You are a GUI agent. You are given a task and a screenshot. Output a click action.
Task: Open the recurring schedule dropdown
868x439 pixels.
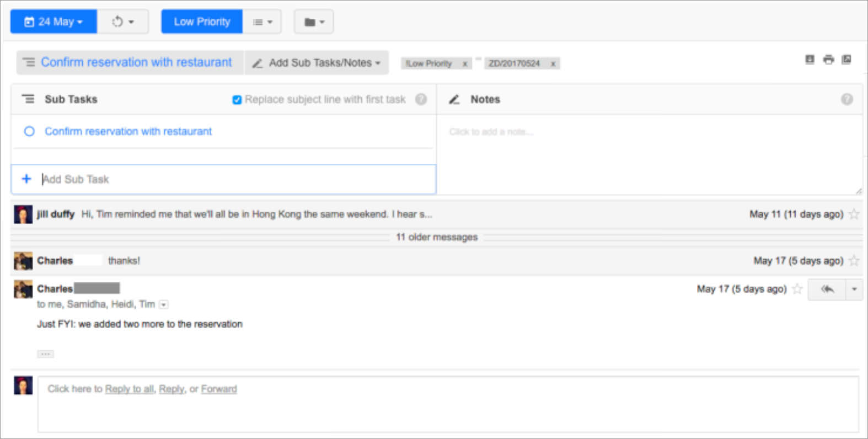coord(123,22)
